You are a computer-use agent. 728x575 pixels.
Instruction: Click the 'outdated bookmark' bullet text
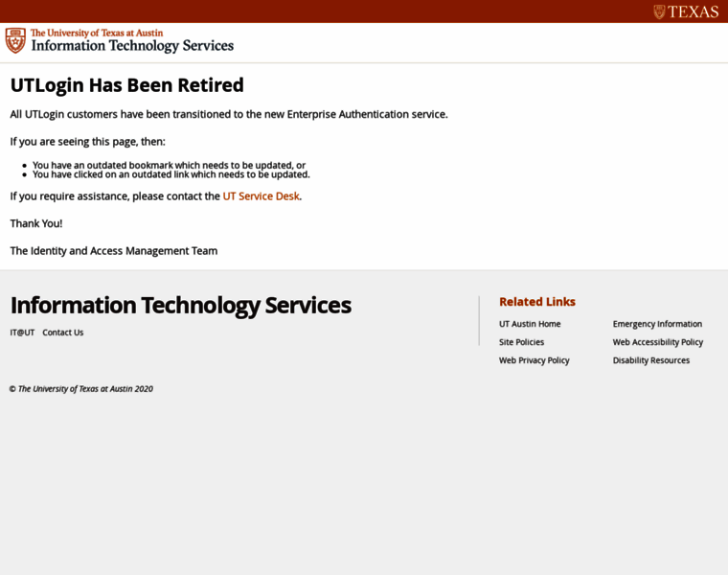169,165
